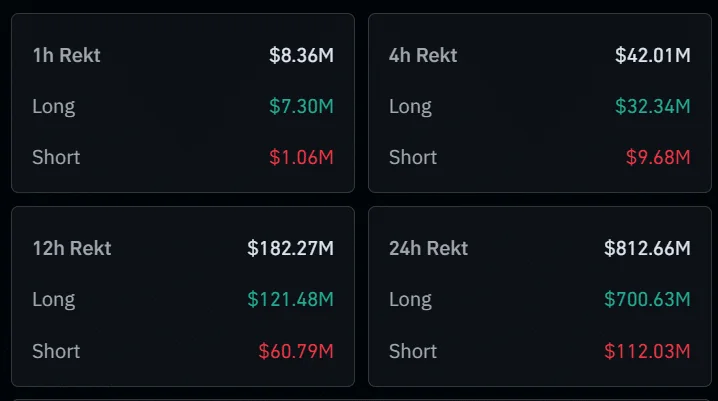Click the 24h Rekt total $812.66M
The height and width of the screenshot is (401, 718).
point(647,248)
